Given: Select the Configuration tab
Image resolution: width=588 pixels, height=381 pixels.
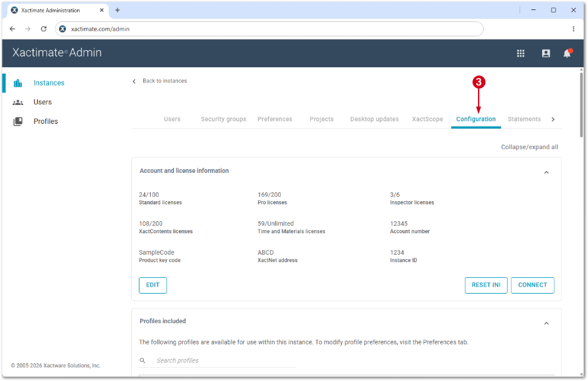Looking at the screenshot, I should tap(476, 119).
